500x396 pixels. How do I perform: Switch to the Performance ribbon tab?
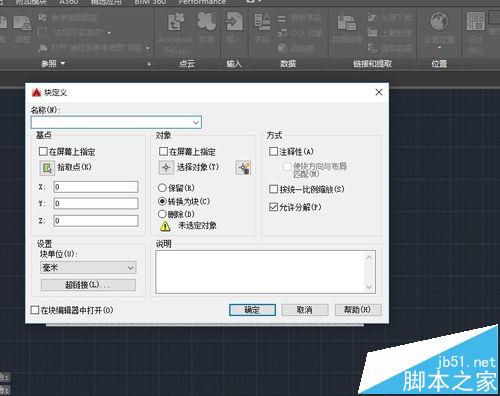coord(202,2)
